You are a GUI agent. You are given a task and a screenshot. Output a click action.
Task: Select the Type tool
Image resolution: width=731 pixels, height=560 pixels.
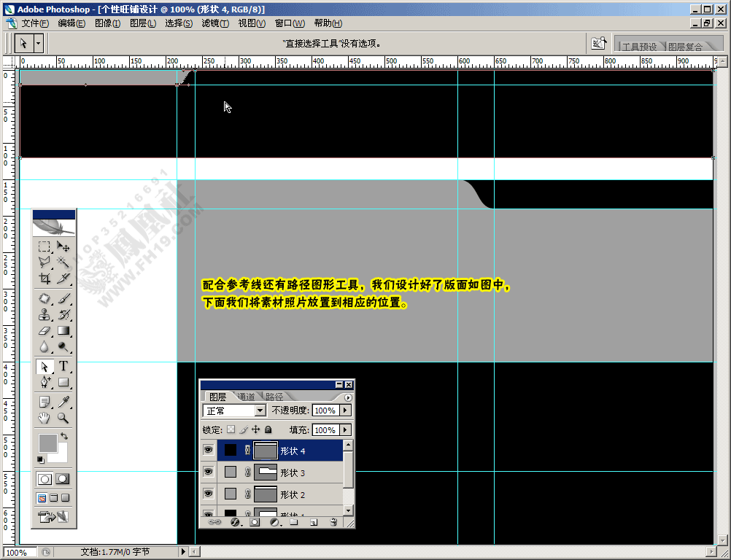point(63,367)
